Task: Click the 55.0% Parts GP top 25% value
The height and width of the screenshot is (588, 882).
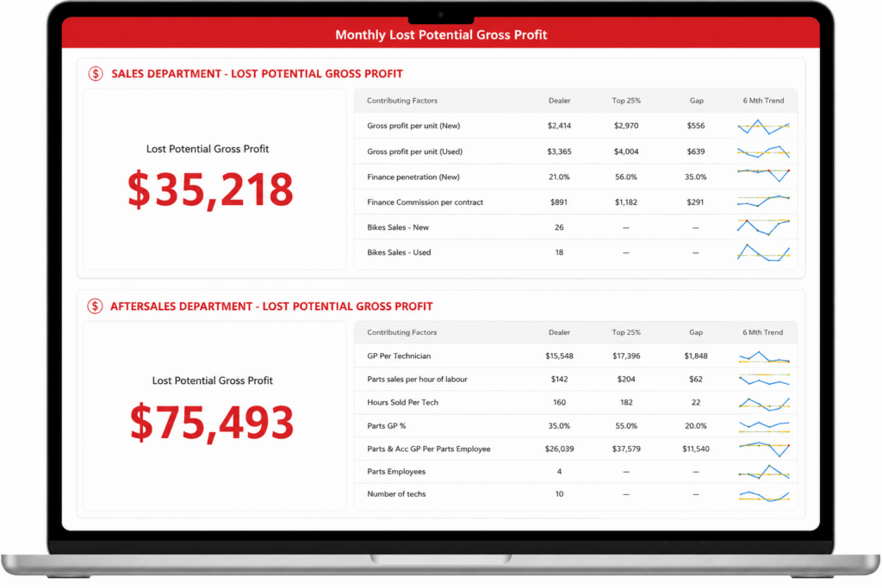Action: pyautogui.click(x=626, y=425)
